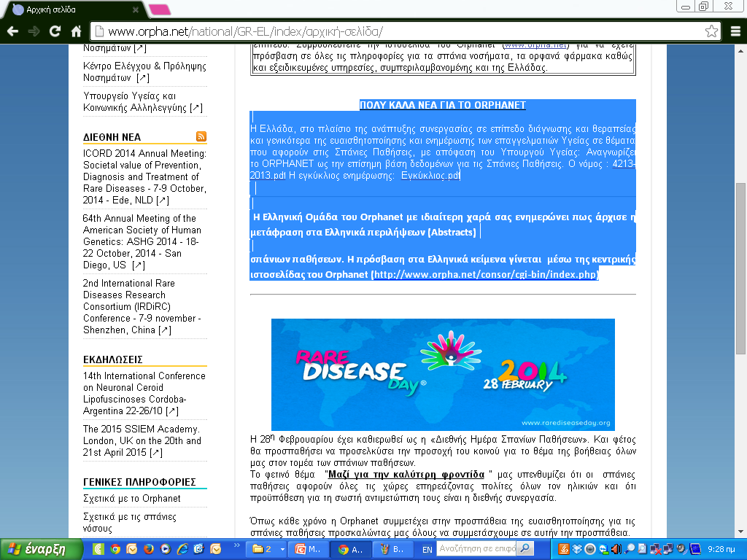
Task: Click the red volume speaker tray icon
Action: [x=616, y=549]
